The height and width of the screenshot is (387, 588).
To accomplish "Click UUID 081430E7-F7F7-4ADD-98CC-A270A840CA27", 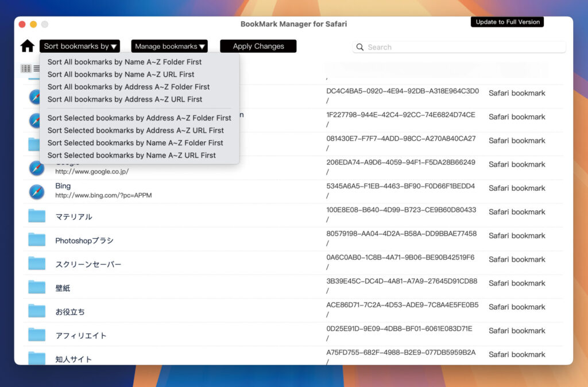I will click(401, 138).
